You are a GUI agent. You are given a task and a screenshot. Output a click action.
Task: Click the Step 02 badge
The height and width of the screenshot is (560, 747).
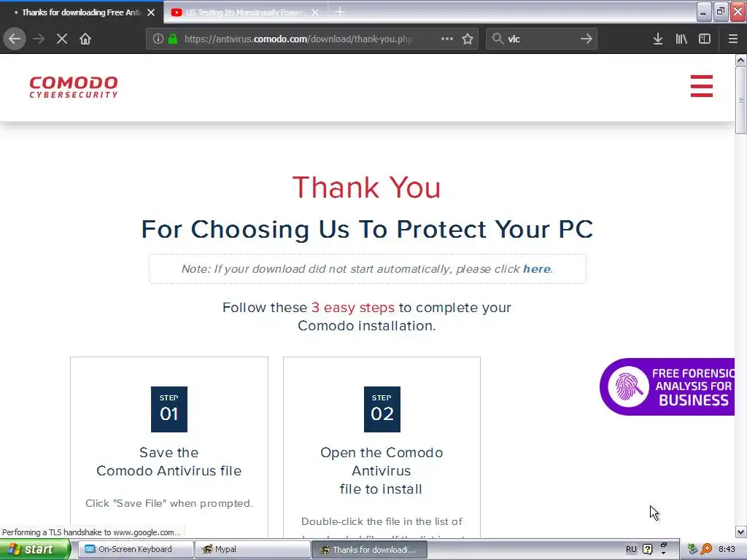point(382,410)
